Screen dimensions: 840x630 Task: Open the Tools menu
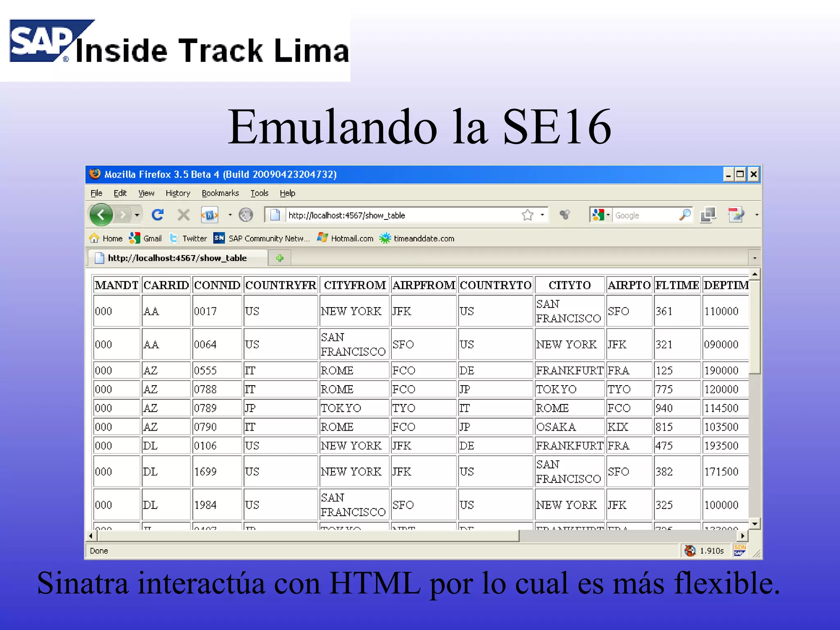click(260, 193)
